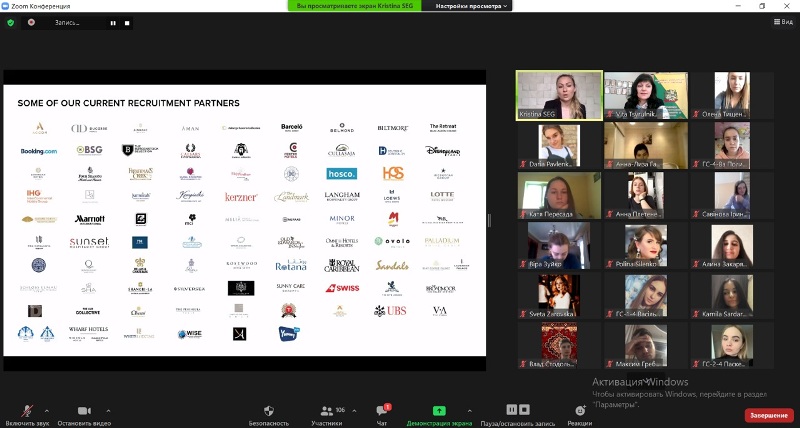Click the hosco. logo on the slide
800x428 pixels.
click(x=341, y=174)
